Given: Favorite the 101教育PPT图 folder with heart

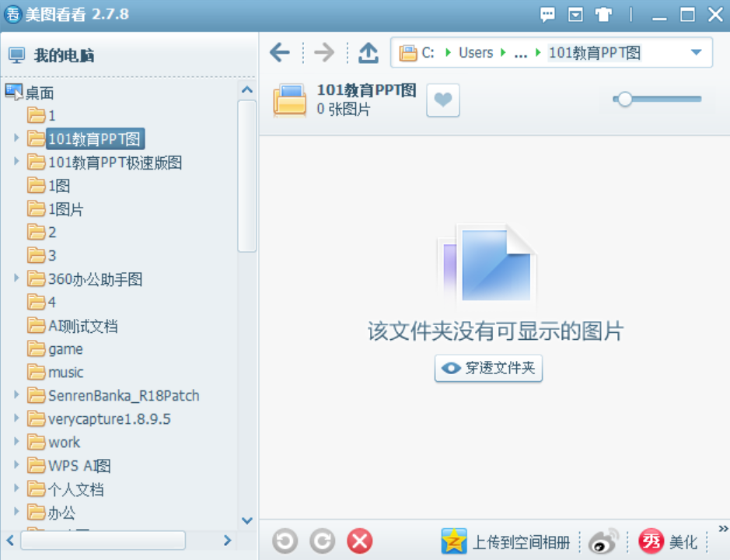Looking at the screenshot, I should pos(443,100).
